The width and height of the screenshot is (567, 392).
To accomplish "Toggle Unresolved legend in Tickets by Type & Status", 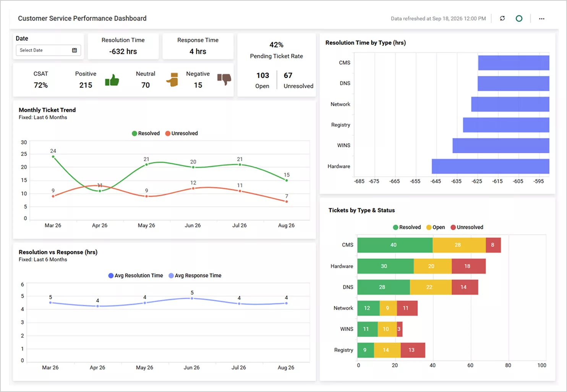I will (467, 227).
